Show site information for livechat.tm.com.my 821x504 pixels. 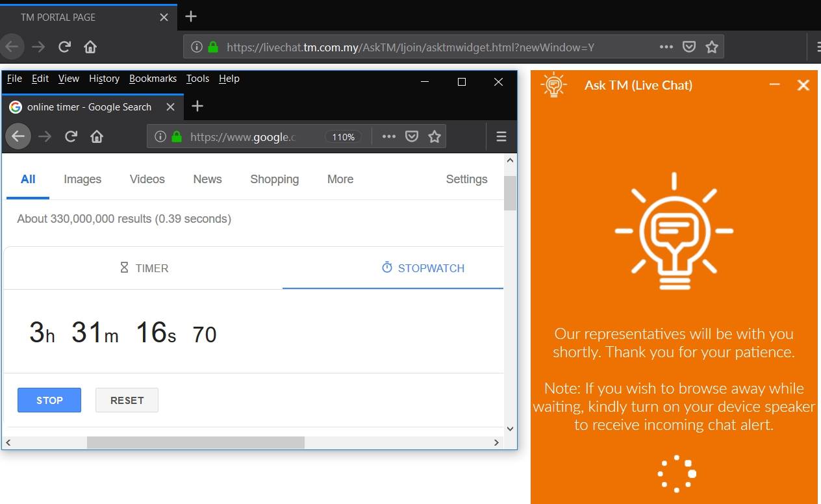click(197, 47)
